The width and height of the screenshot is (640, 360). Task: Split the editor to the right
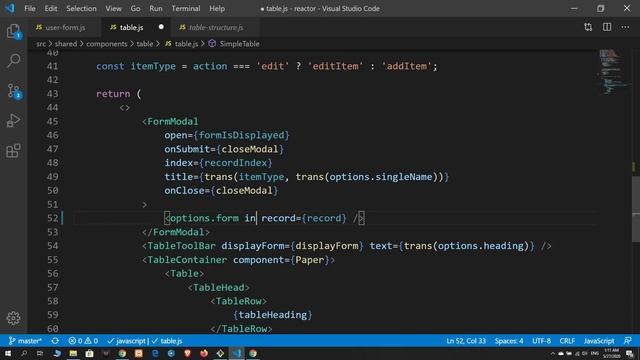(x=607, y=27)
